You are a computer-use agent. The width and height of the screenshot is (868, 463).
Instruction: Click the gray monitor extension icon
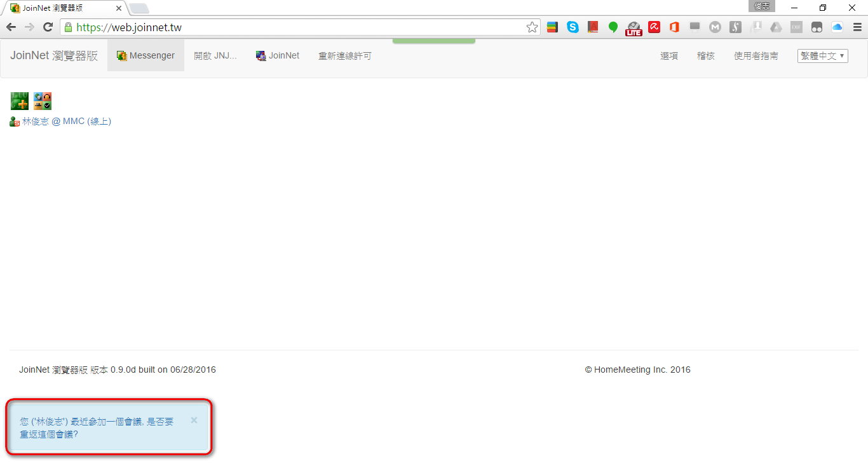[x=695, y=27]
